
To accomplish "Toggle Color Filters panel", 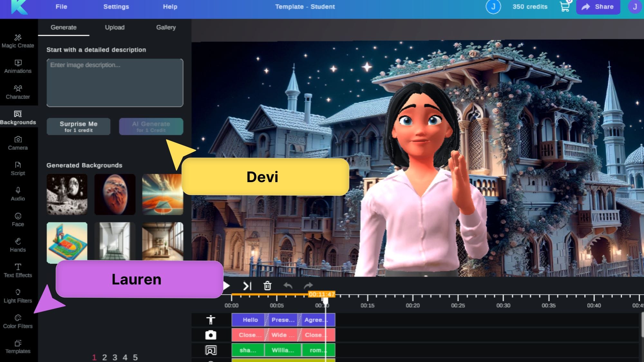I will [x=18, y=321].
